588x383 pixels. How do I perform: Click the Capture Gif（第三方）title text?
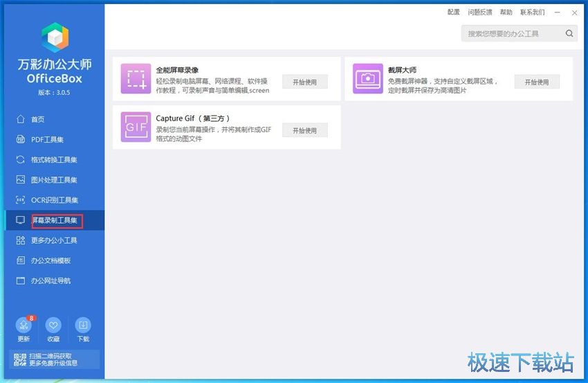point(193,118)
